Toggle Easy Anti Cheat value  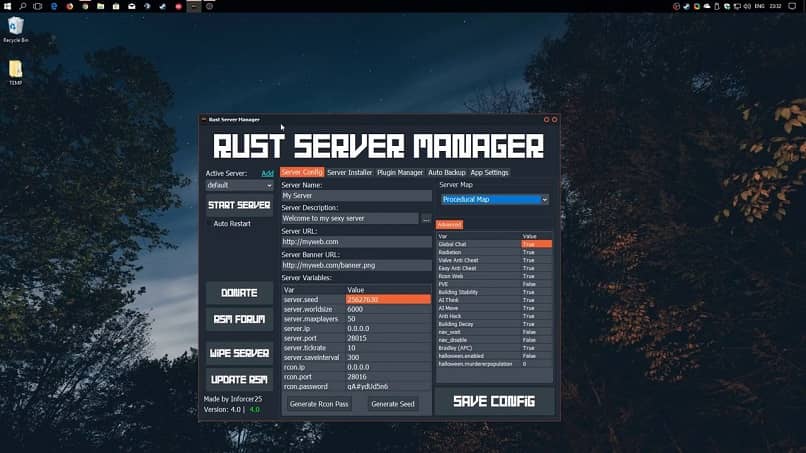point(536,268)
